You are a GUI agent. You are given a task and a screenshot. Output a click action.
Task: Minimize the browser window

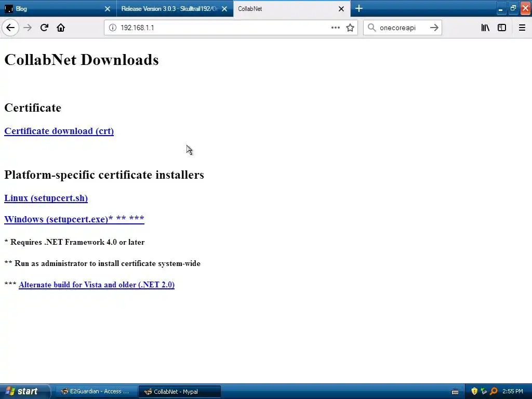[500, 9]
